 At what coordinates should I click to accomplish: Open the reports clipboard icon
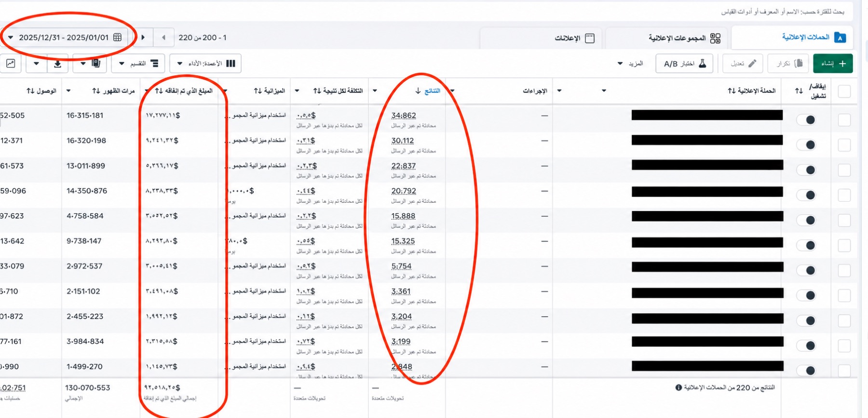click(96, 63)
